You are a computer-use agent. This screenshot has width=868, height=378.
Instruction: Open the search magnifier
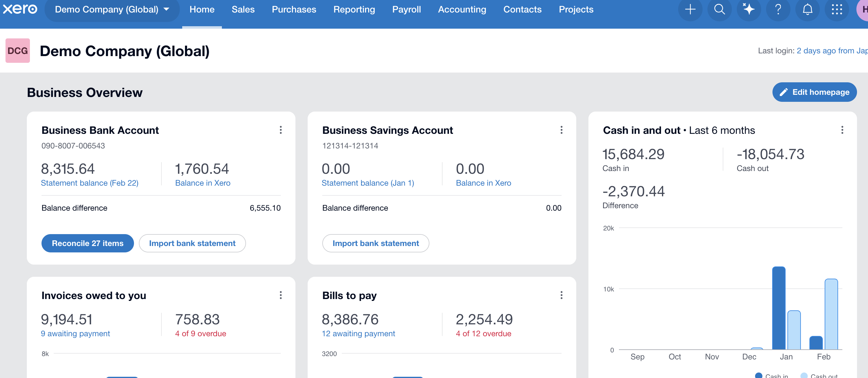[719, 9]
